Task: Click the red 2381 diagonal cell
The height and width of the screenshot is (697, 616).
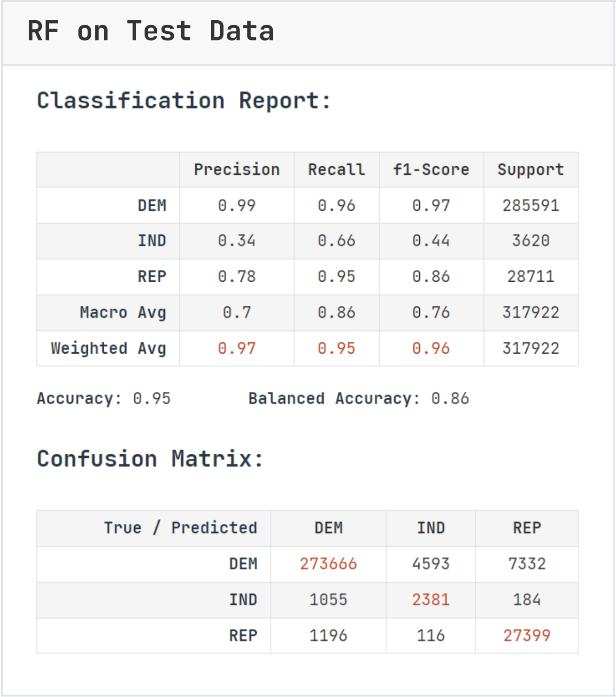Action: point(431,599)
